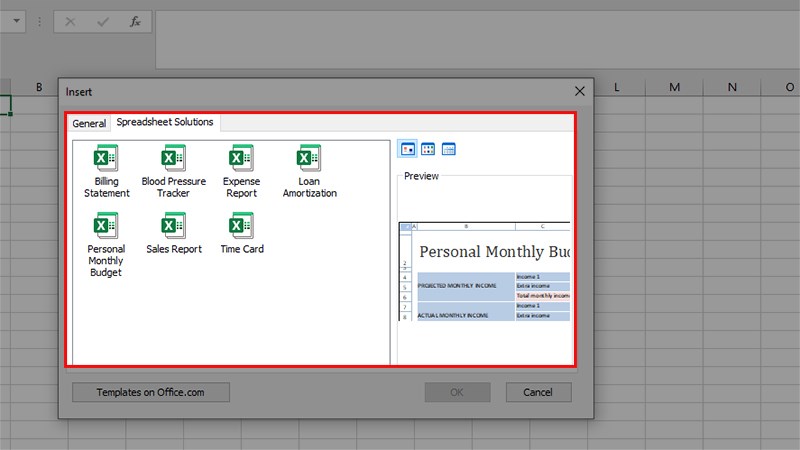800x450 pixels.
Task: Choose the Expense Report template
Action: click(241, 171)
